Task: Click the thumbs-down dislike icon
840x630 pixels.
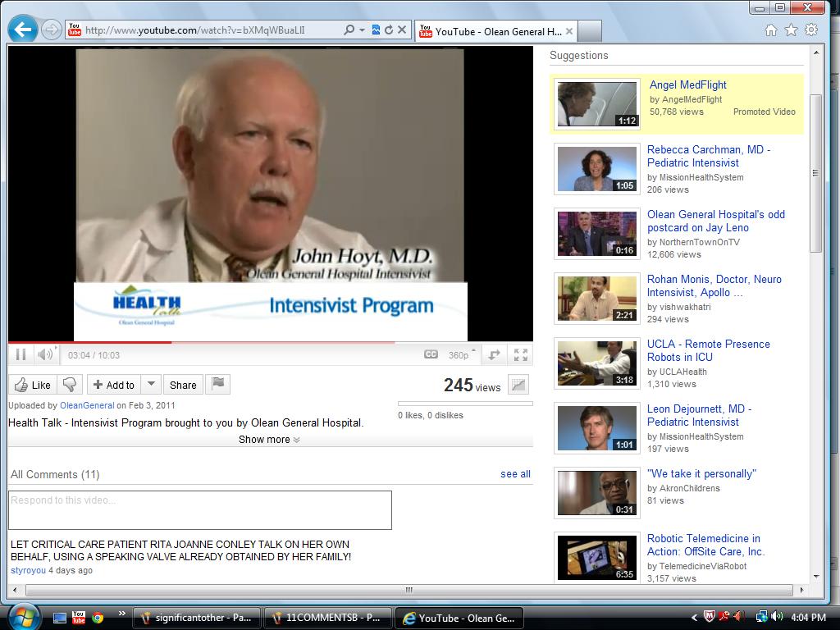Action: [x=70, y=385]
